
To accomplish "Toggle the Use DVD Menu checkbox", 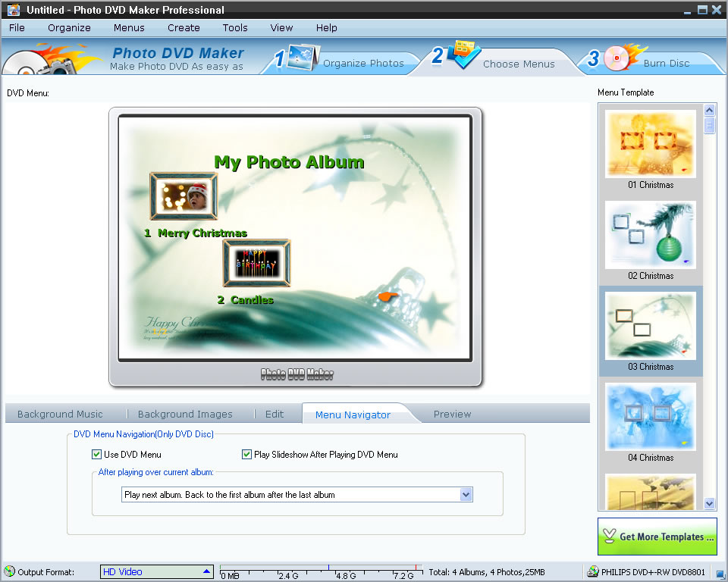I will (96, 455).
